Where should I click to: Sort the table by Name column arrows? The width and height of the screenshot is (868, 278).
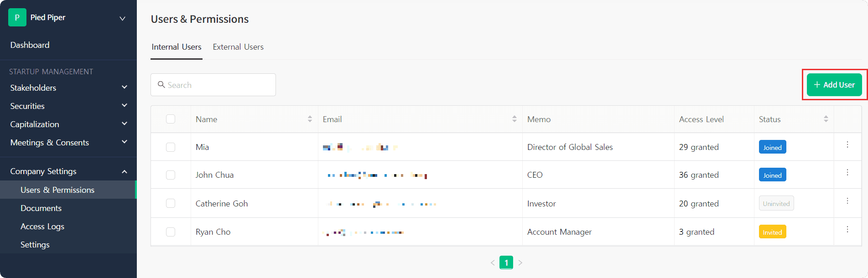[310, 119]
